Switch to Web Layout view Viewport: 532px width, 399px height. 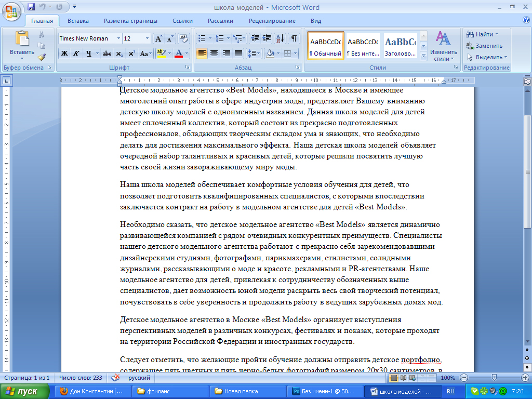point(413,378)
